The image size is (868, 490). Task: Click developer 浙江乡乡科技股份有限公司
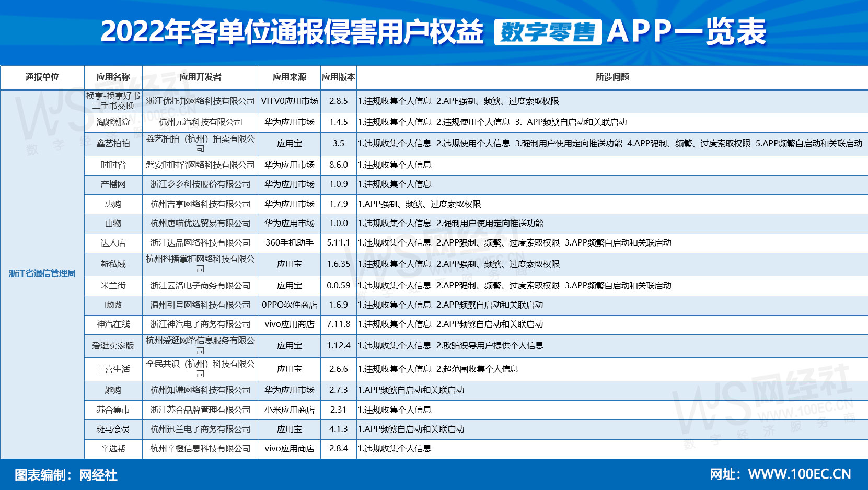coord(201,184)
